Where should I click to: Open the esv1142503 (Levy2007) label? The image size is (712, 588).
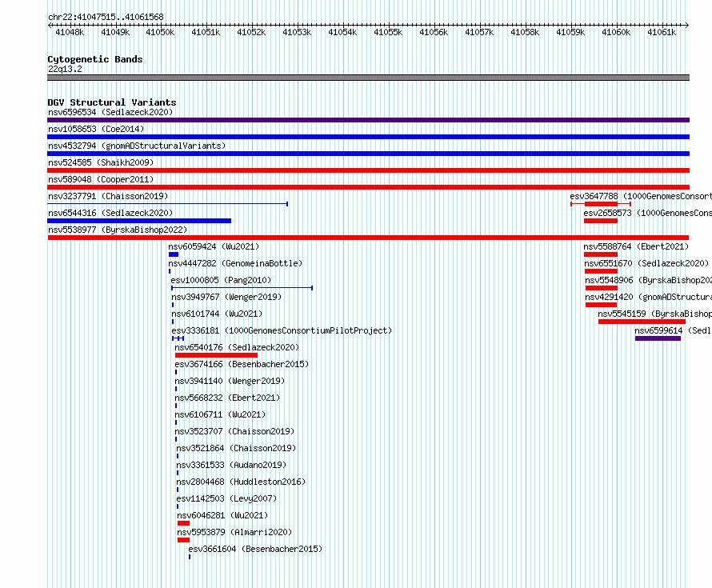[x=226, y=498]
